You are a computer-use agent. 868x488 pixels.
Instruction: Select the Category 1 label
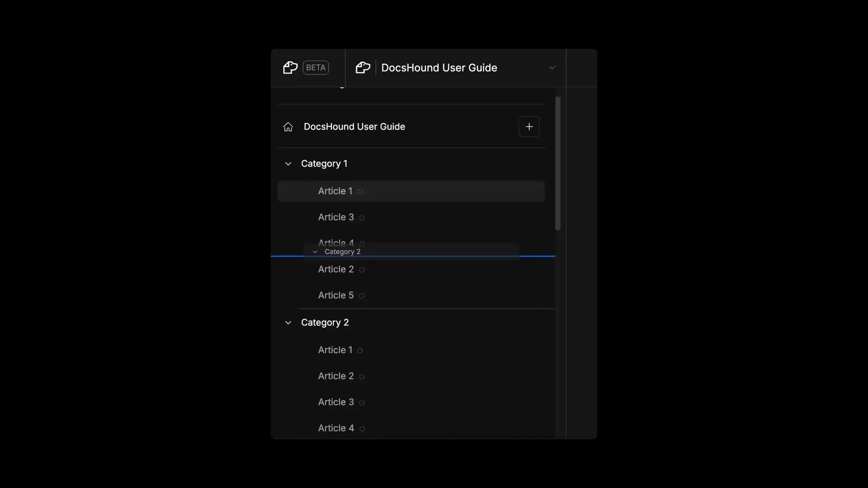pyautogui.click(x=324, y=164)
